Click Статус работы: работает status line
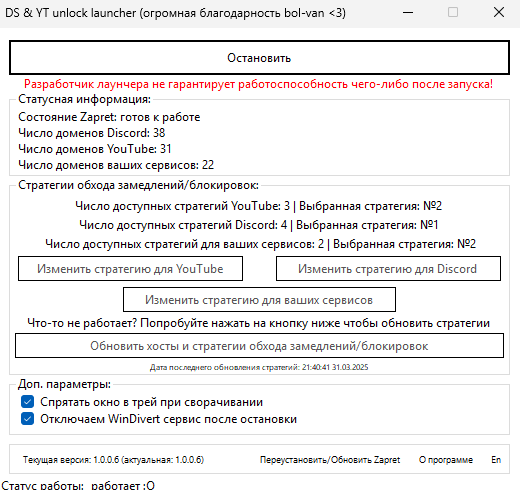The width and height of the screenshot is (520, 490). (78, 485)
